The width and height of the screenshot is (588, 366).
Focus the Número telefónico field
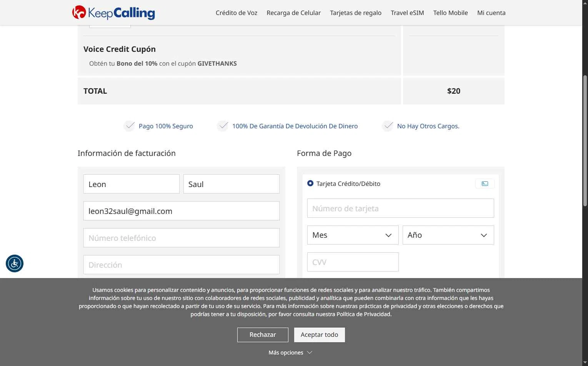click(x=182, y=238)
